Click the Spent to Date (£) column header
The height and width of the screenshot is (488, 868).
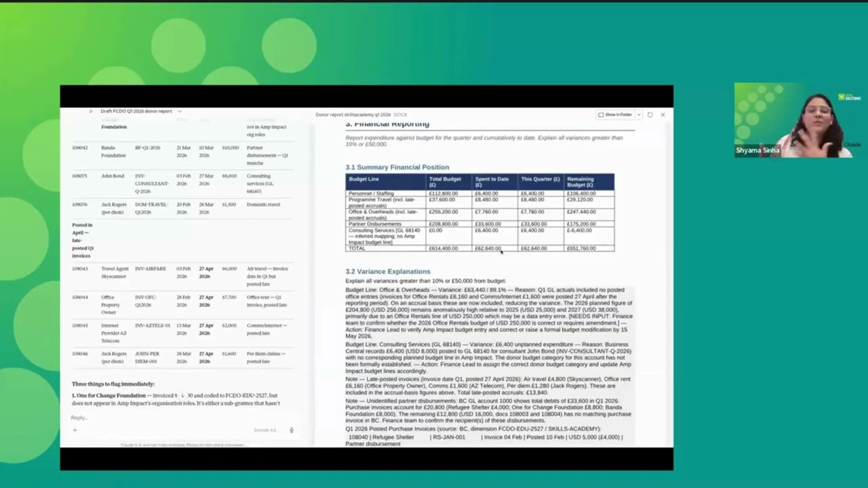[x=495, y=182]
